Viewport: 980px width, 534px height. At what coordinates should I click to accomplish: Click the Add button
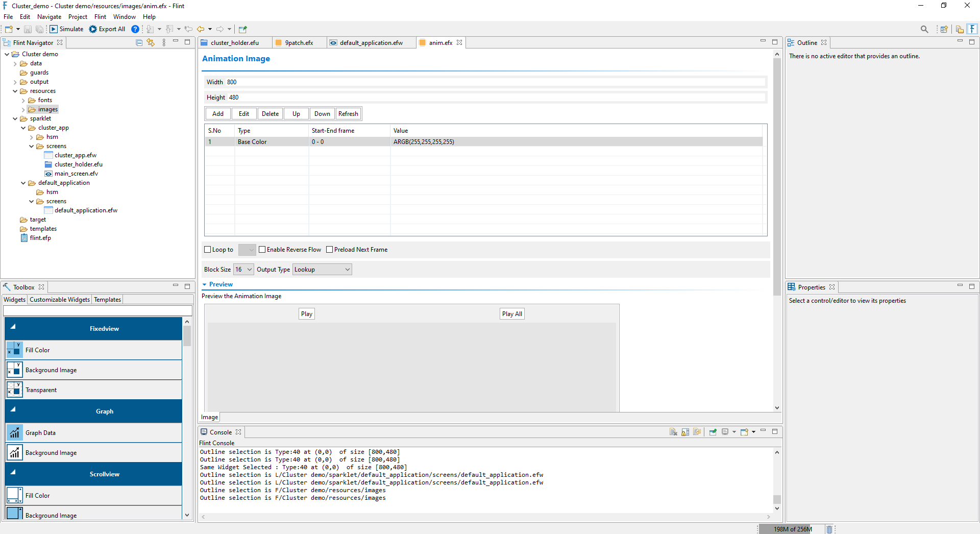218,114
